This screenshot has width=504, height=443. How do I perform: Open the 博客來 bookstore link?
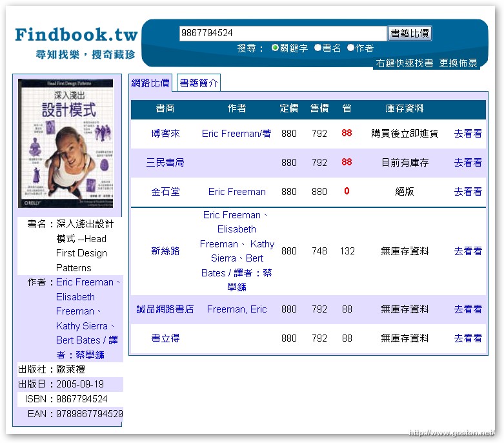point(165,133)
